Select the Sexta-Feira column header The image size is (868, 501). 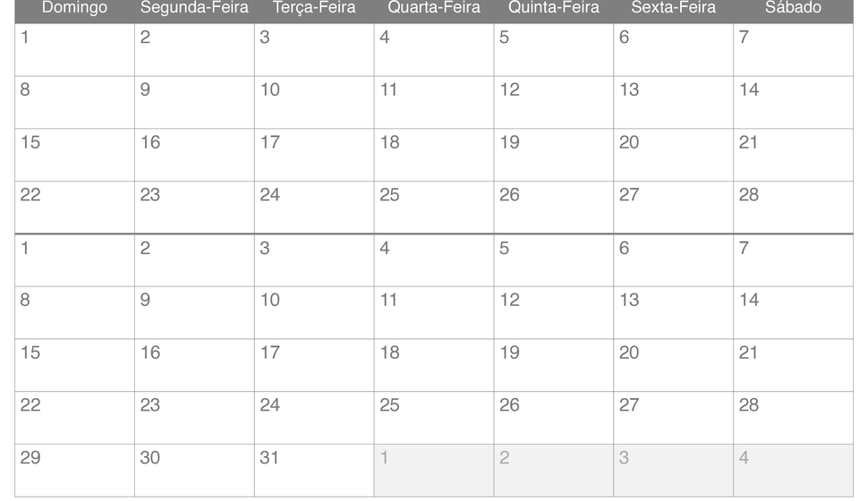point(673,8)
